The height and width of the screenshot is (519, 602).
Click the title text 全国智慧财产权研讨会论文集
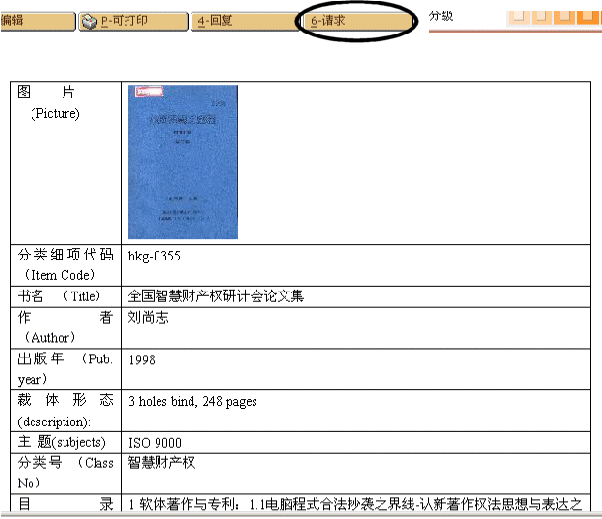pos(215,296)
